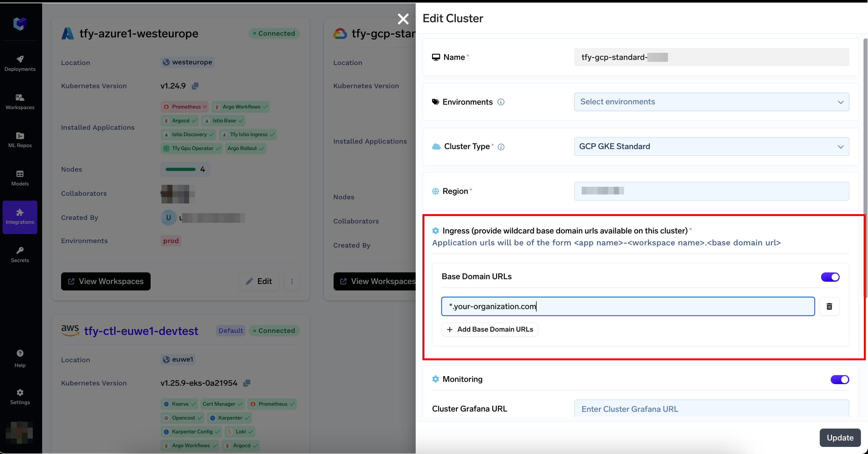Image resolution: width=868 pixels, height=454 pixels.
Task: Expand the Cluster Type dropdown
Action: tap(711, 147)
